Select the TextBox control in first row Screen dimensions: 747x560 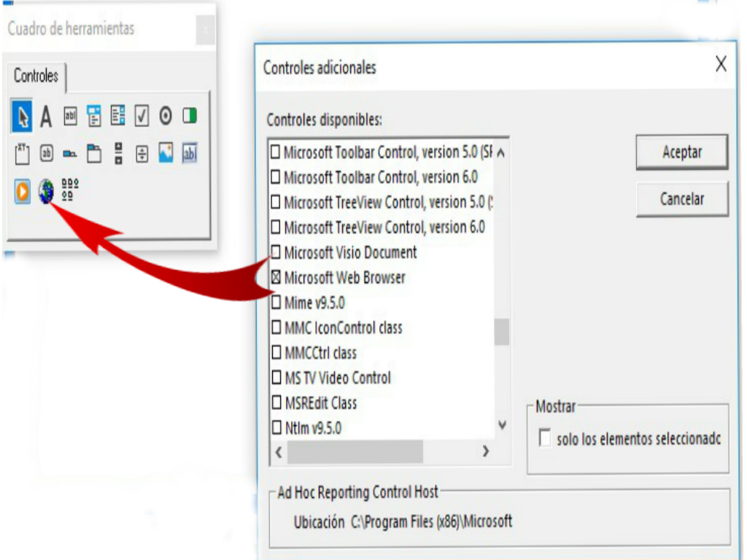[x=71, y=116]
